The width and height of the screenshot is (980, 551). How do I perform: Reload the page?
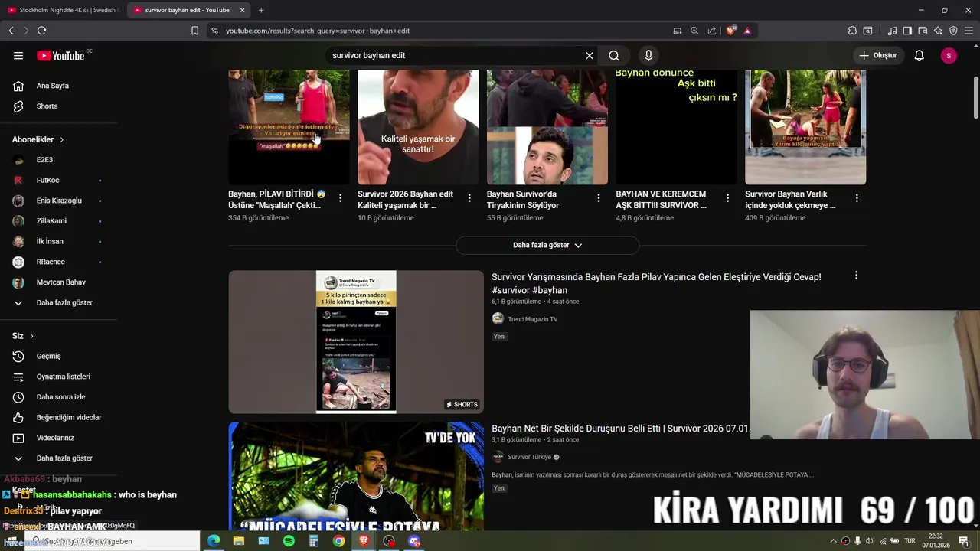[41, 31]
